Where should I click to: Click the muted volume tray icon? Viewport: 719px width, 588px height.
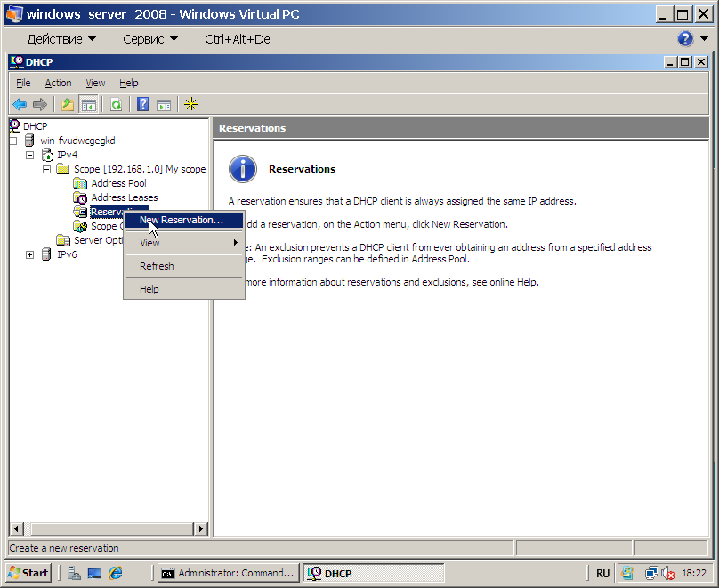pyautogui.click(x=668, y=574)
